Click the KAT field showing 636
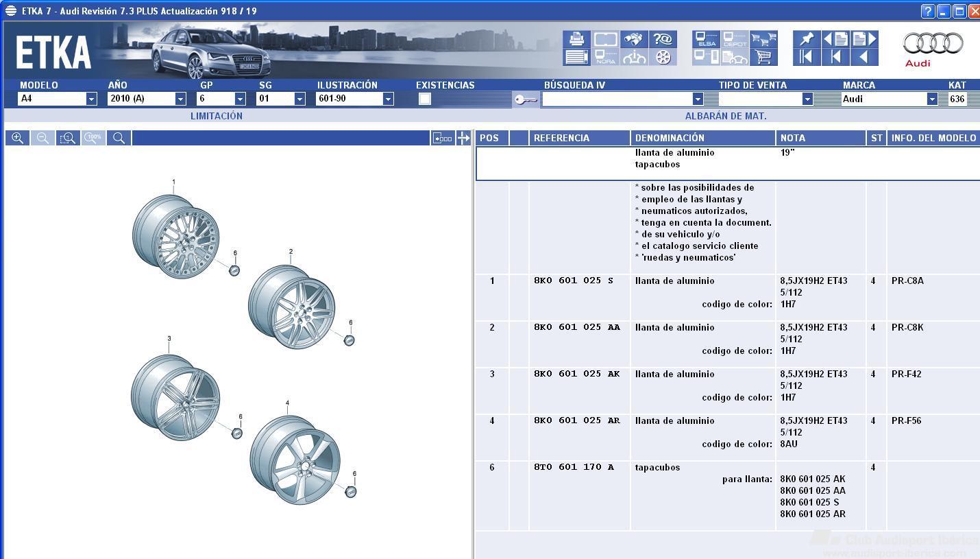980x559 pixels. point(957,99)
